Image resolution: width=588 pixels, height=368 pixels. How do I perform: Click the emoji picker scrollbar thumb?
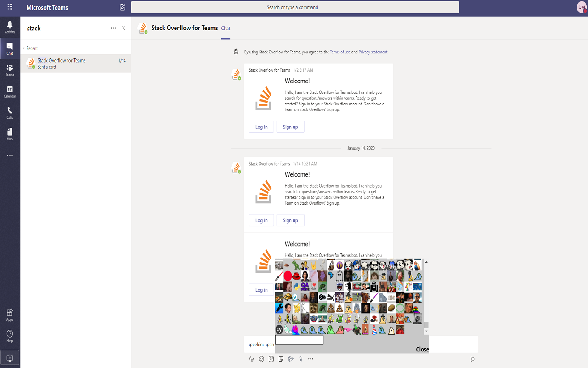(426, 325)
